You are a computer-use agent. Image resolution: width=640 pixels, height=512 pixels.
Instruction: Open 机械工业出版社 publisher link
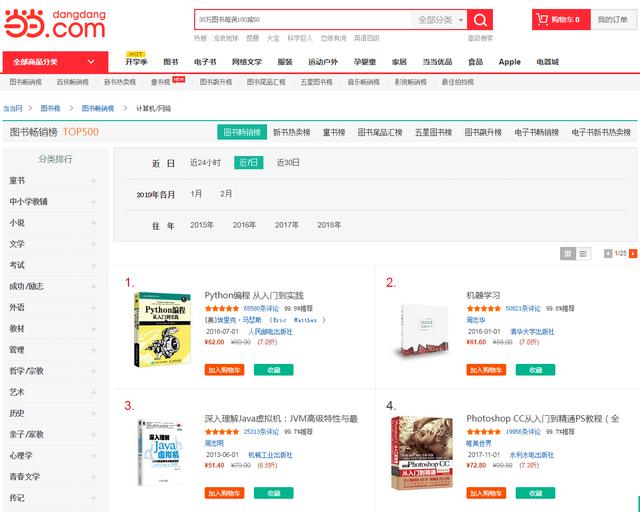(270, 455)
